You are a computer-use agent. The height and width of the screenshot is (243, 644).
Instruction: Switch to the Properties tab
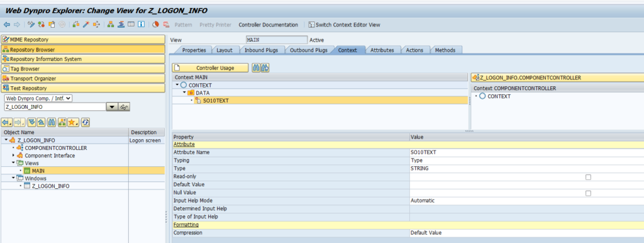point(194,50)
